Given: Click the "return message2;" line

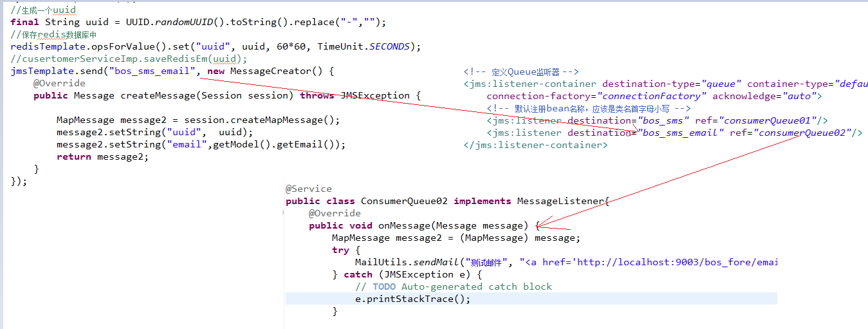Looking at the screenshot, I should point(102,156).
